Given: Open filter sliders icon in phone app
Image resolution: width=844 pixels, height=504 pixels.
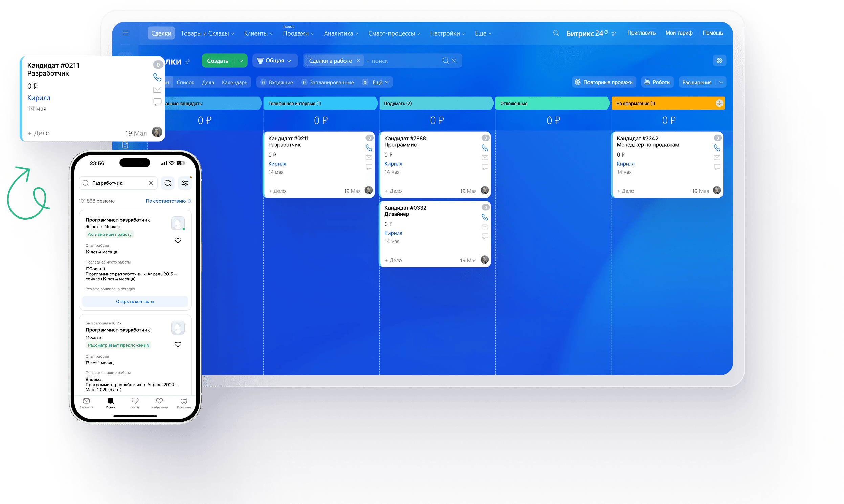Looking at the screenshot, I should 185,183.
